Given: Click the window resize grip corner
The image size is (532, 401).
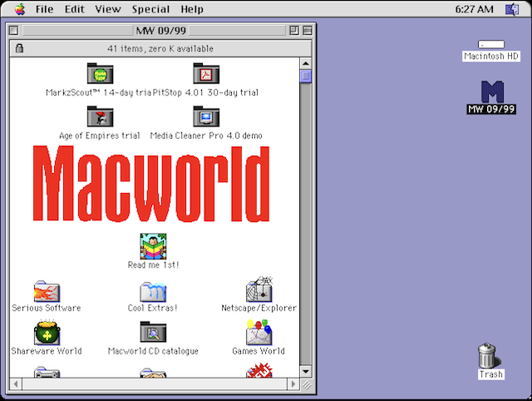Looking at the screenshot, I should 307,384.
